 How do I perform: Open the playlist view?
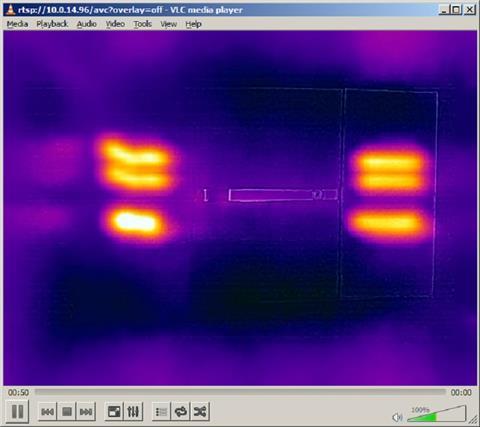tap(162, 412)
